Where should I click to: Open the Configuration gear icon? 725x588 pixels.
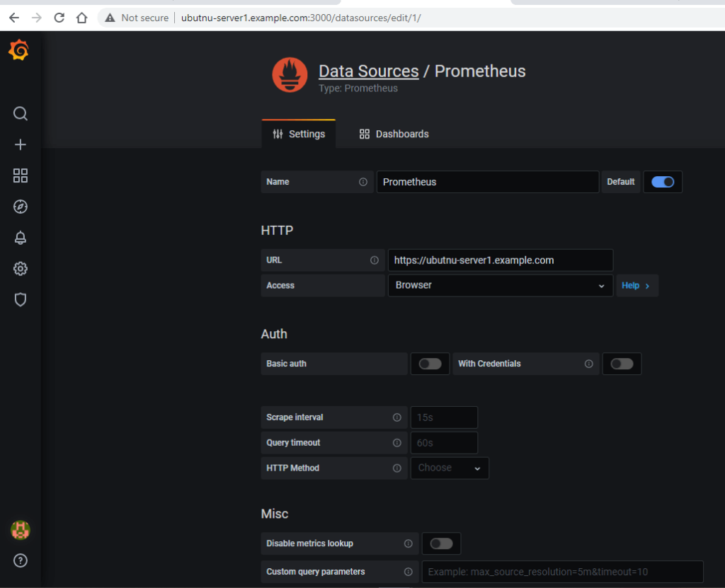(x=21, y=269)
